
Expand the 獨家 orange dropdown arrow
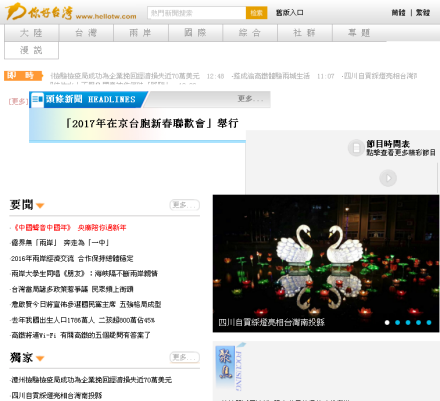pyautogui.click(x=40, y=359)
